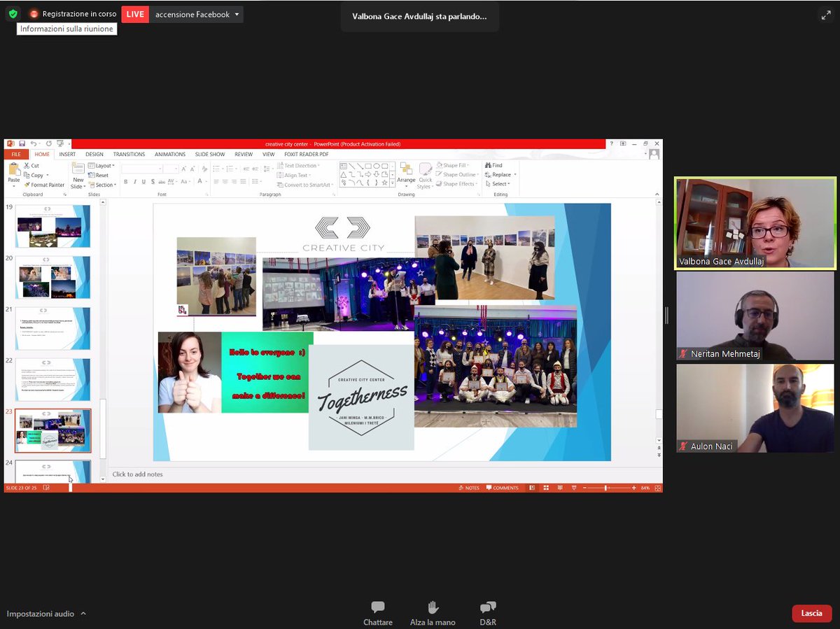Click the green meeting security shield
Image resolution: width=840 pixels, height=629 pixels.
(x=13, y=14)
